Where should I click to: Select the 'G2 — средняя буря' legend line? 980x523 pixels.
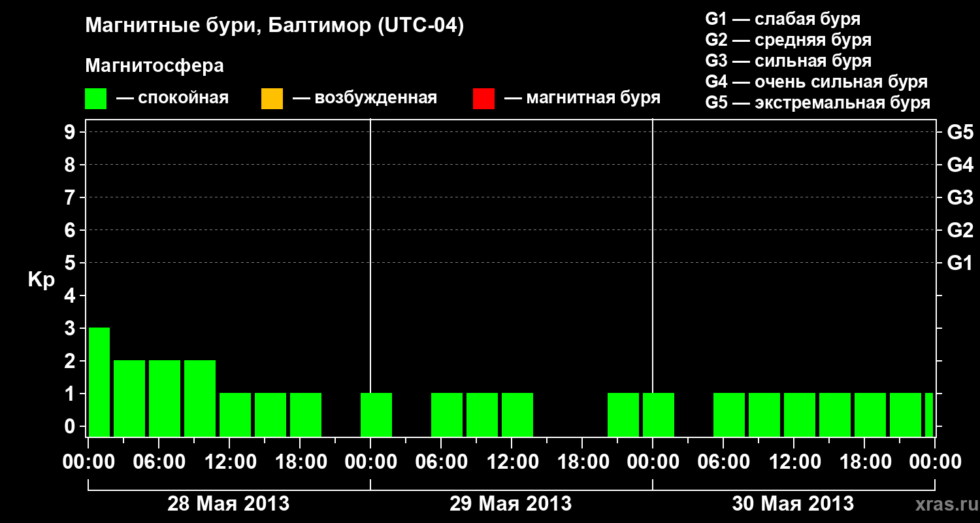pos(789,39)
